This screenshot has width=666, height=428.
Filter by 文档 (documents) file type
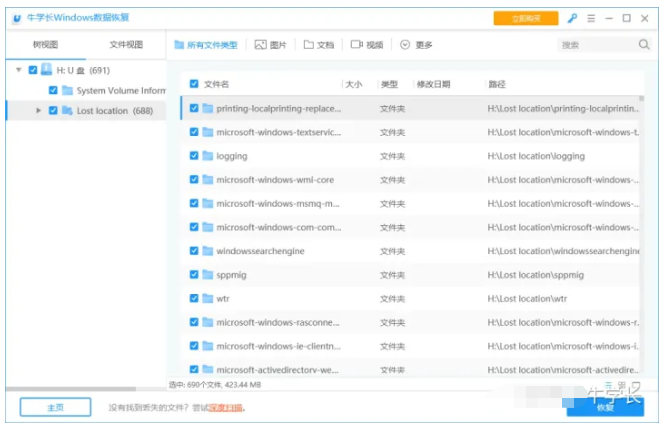319,45
